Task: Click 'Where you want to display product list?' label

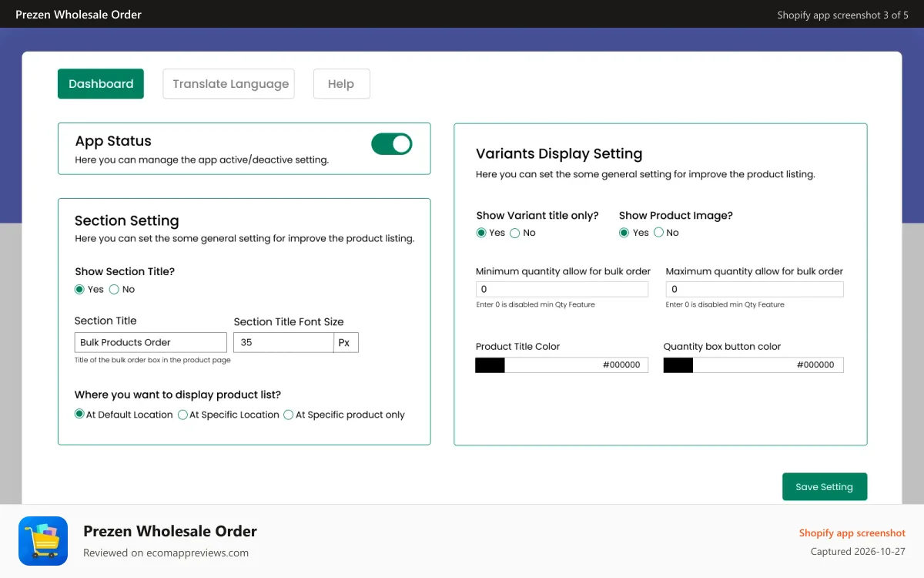Action: point(178,395)
